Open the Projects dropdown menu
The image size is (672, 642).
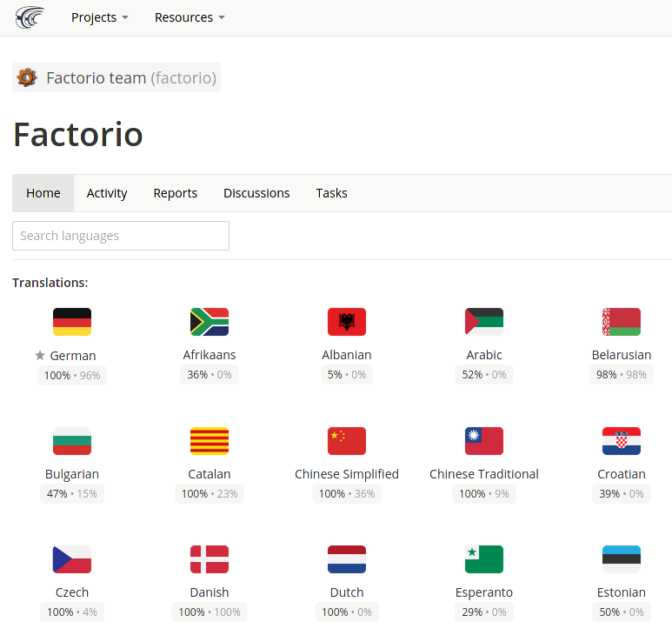(99, 17)
